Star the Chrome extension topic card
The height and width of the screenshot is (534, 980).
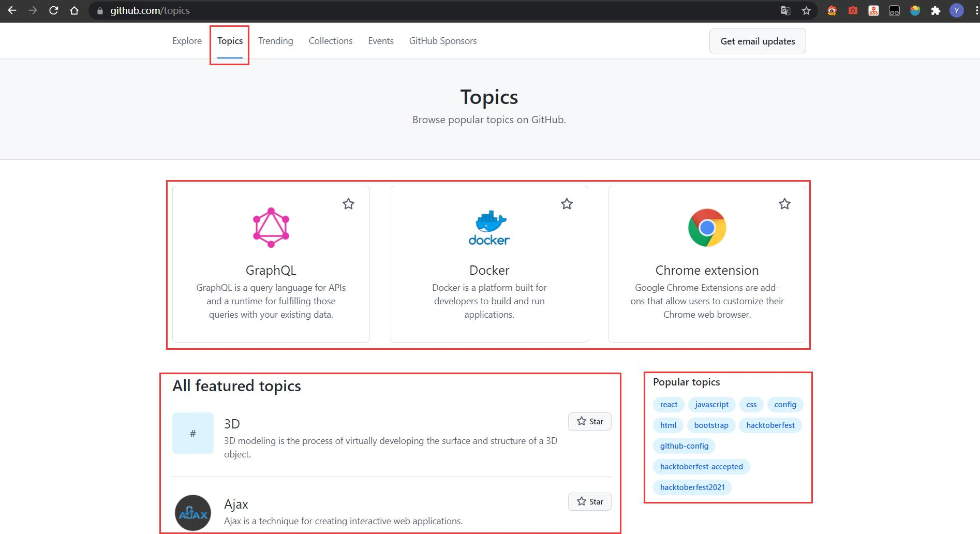click(x=784, y=204)
